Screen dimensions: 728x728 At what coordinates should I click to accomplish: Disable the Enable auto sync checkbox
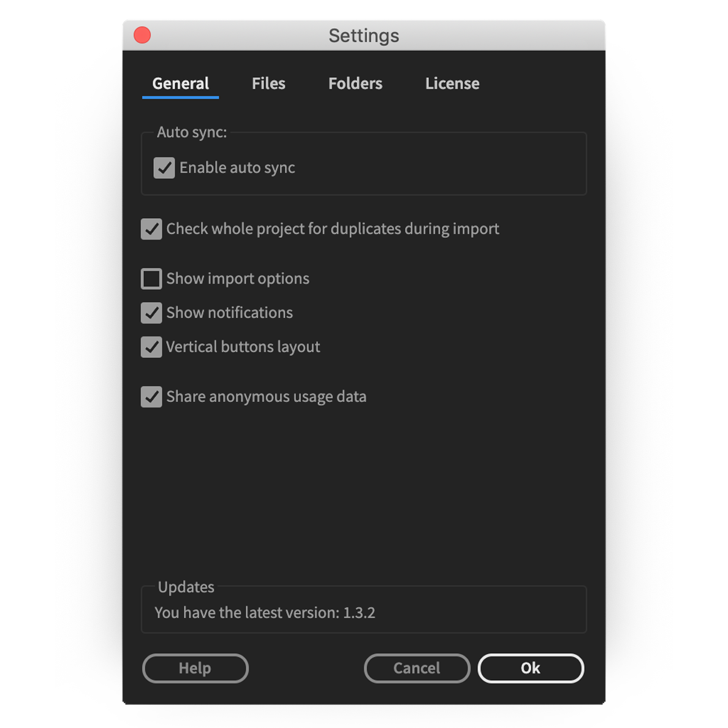point(164,167)
